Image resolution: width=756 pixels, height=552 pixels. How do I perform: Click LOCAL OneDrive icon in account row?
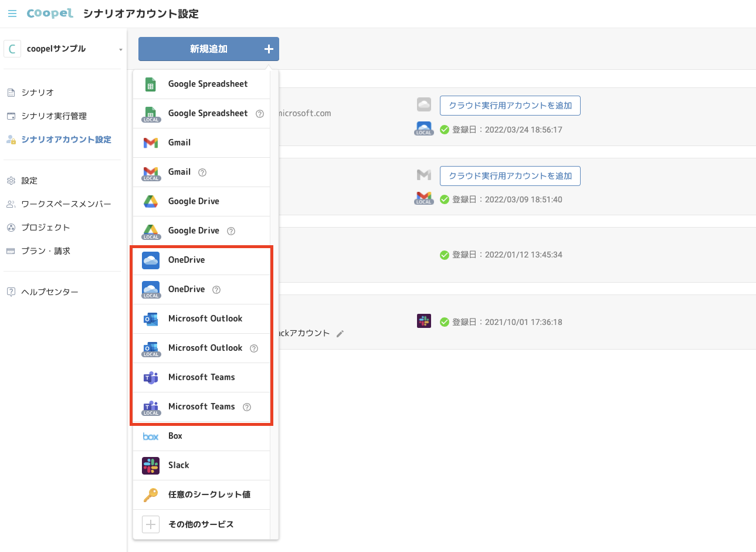pos(424,128)
